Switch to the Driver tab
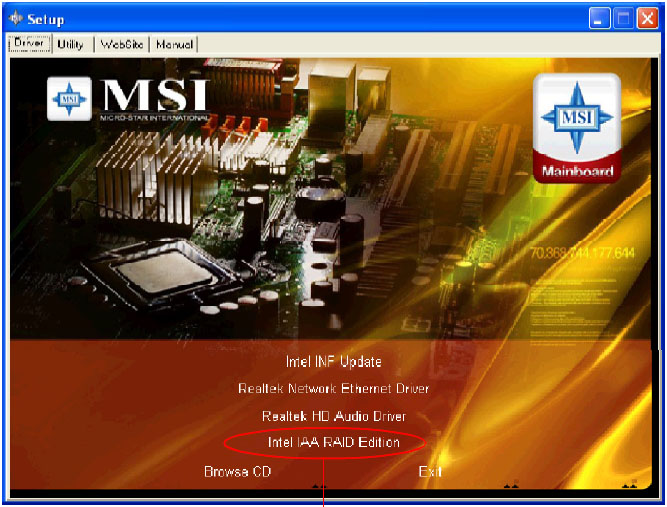 (x=29, y=43)
